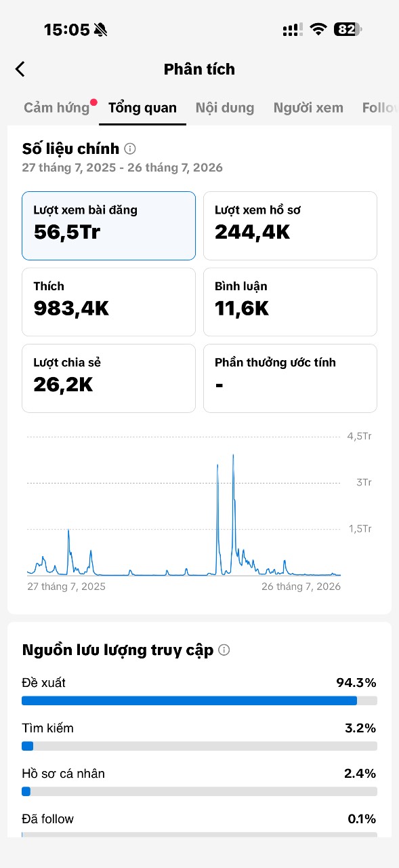399x868 pixels.
Task: Open info icon beside Số liệu chính
Action: [x=130, y=149]
